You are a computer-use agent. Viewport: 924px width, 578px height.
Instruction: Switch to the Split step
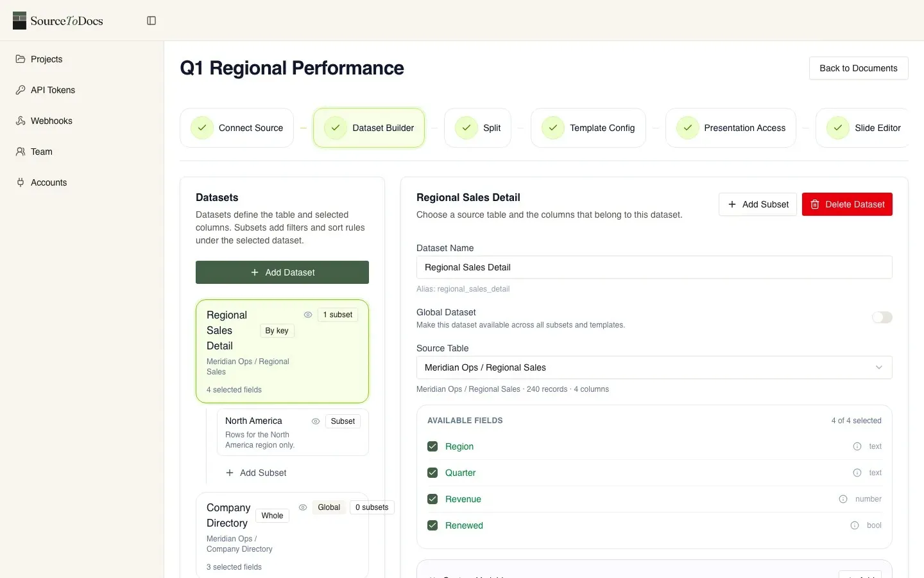477,128
